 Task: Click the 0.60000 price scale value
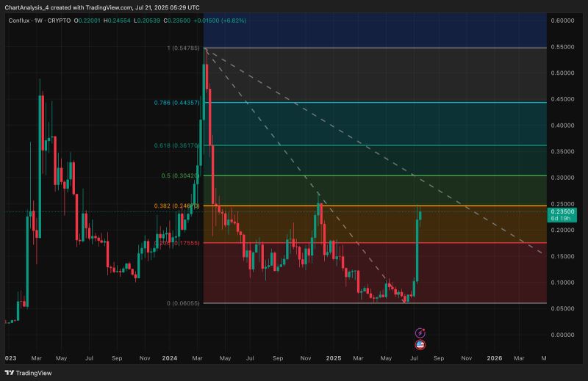pyautogui.click(x=562, y=21)
